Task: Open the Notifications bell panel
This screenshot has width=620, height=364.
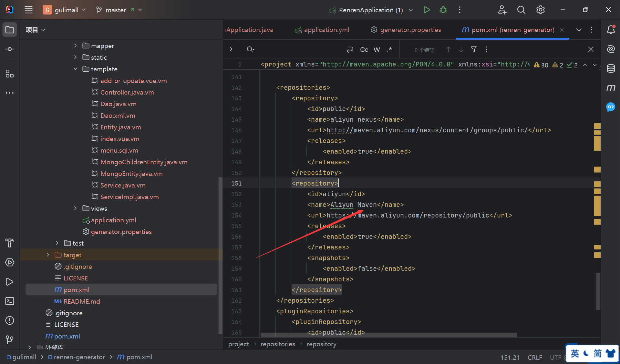Action: click(x=611, y=30)
